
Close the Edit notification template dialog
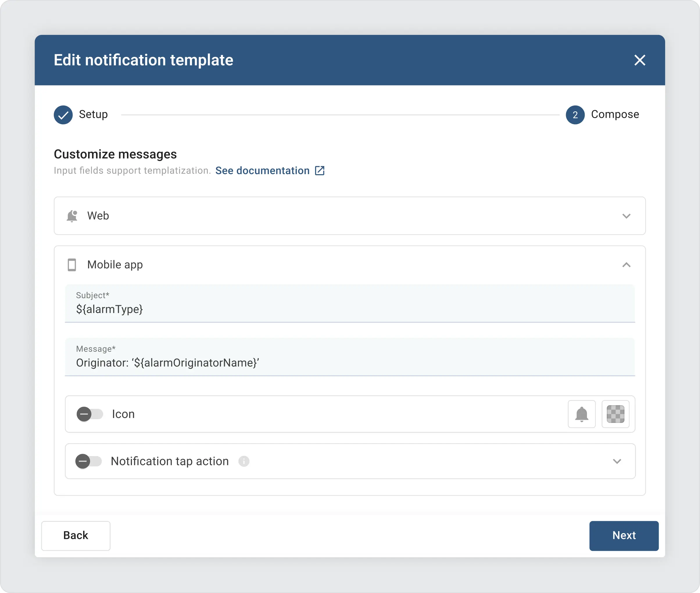[640, 60]
